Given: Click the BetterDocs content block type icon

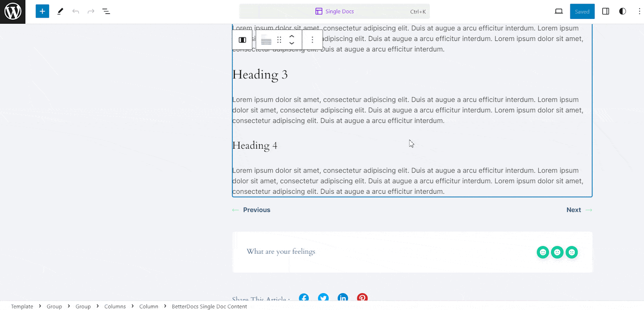Looking at the screenshot, I should pyautogui.click(x=266, y=40).
